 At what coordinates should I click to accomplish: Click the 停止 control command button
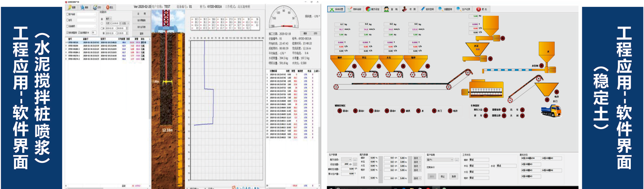[x=443, y=176]
